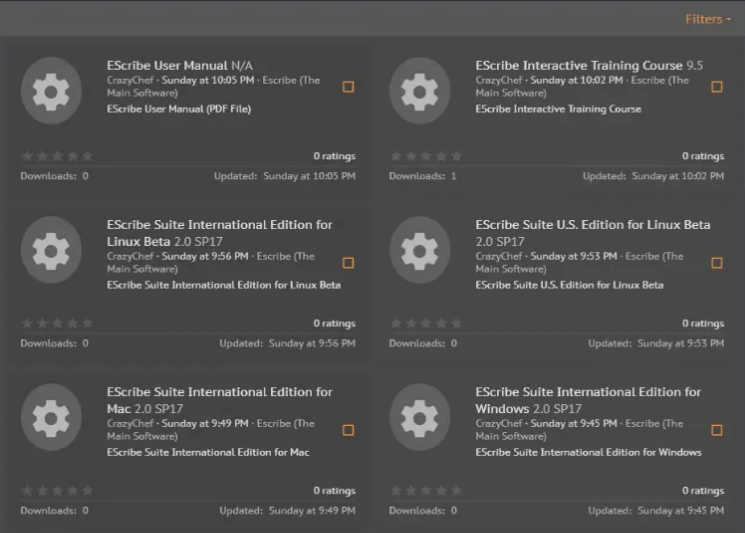
Task: Open Escribe category link on User Manual card
Action: [x=213, y=86]
